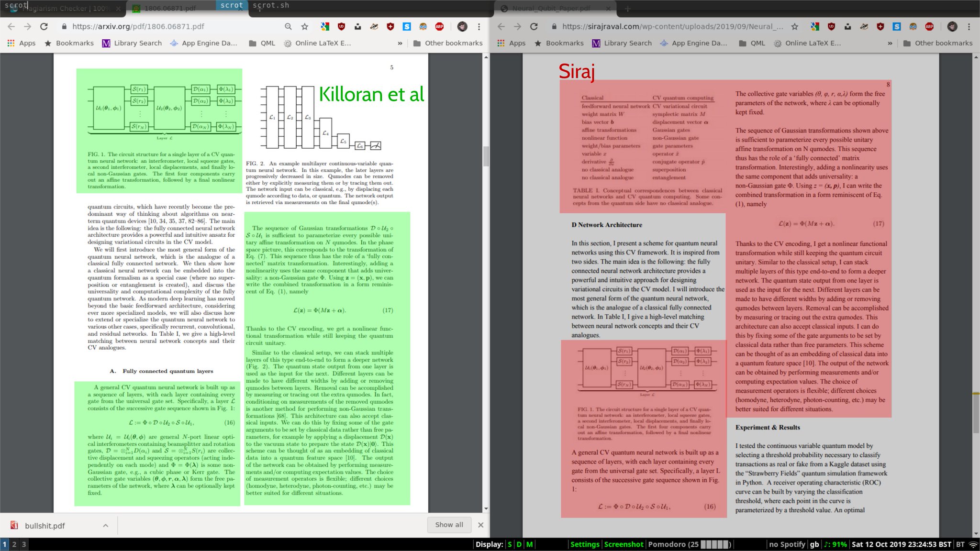The image size is (980, 551).
Task: Expand bullshit.pdf download options chevron
Action: tap(105, 526)
